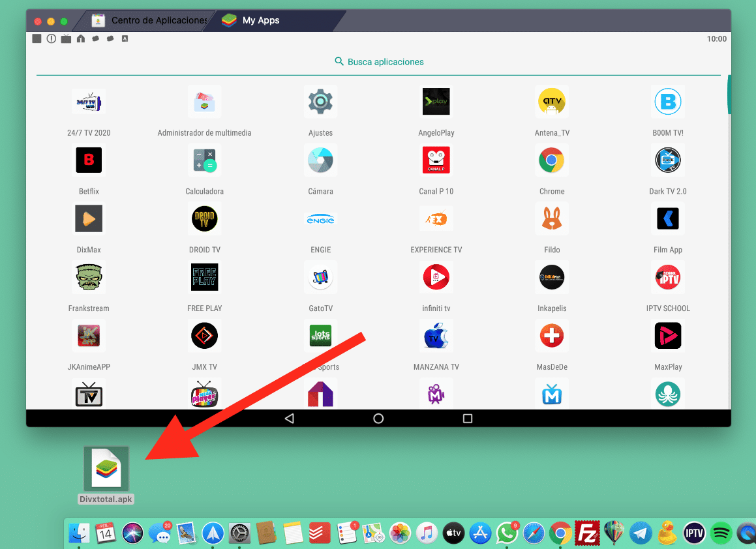Viewport: 756px width, 549px height.
Task: Click the Busca aplicaciones search field
Action: pyautogui.click(x=378, y=61)
